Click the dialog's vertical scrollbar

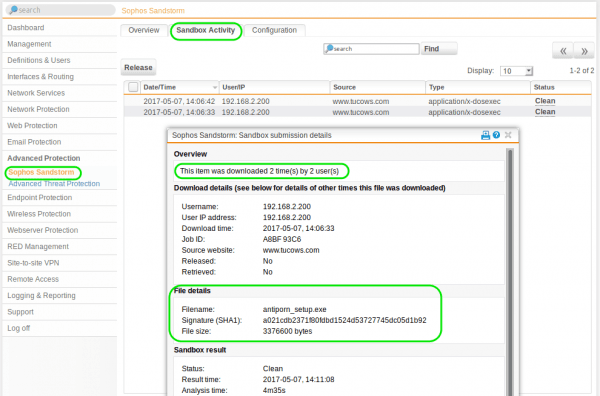pos(510,272)
